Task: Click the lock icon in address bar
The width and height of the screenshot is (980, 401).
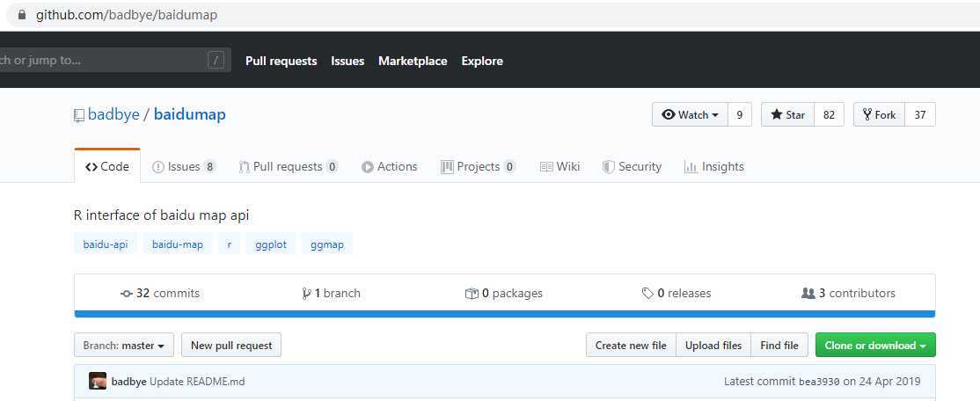Action: pos(23,15)
